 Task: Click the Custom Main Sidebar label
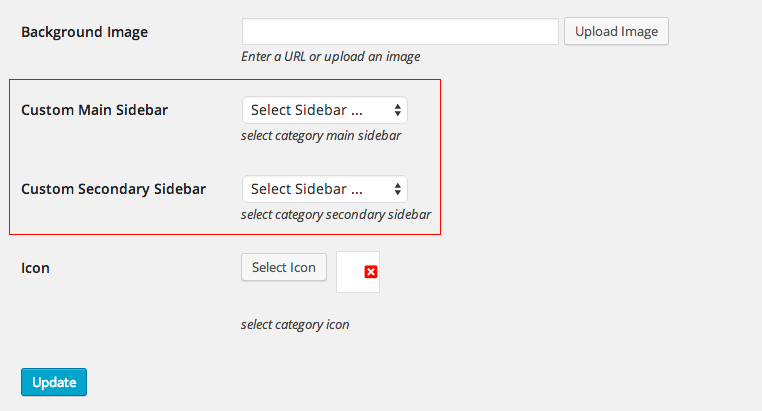point(94,110)
